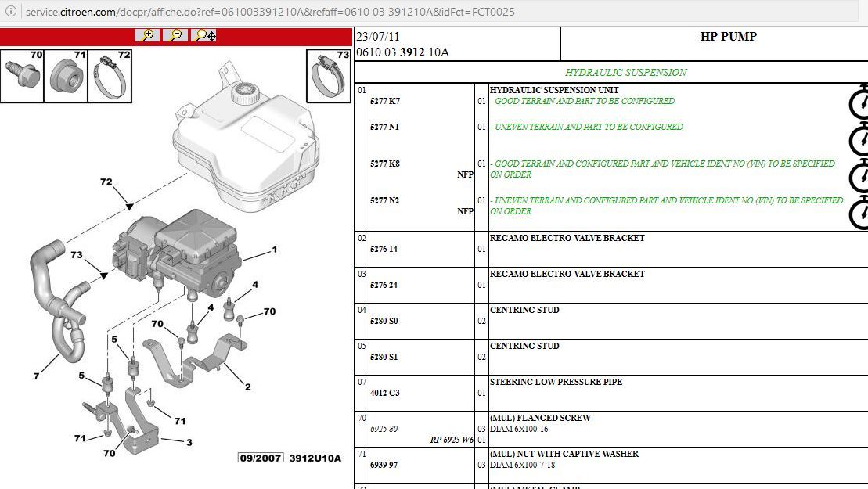The image size is (868, 489).
Task: Click replacement part RP 6925 W6
Action: [x=452, y=440]
